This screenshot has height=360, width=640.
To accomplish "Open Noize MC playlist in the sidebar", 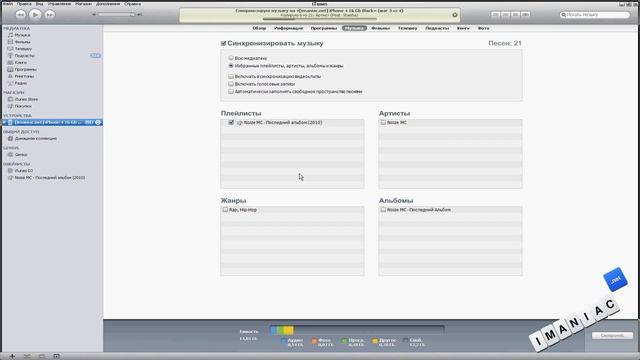I will click(x=49, y=178).
